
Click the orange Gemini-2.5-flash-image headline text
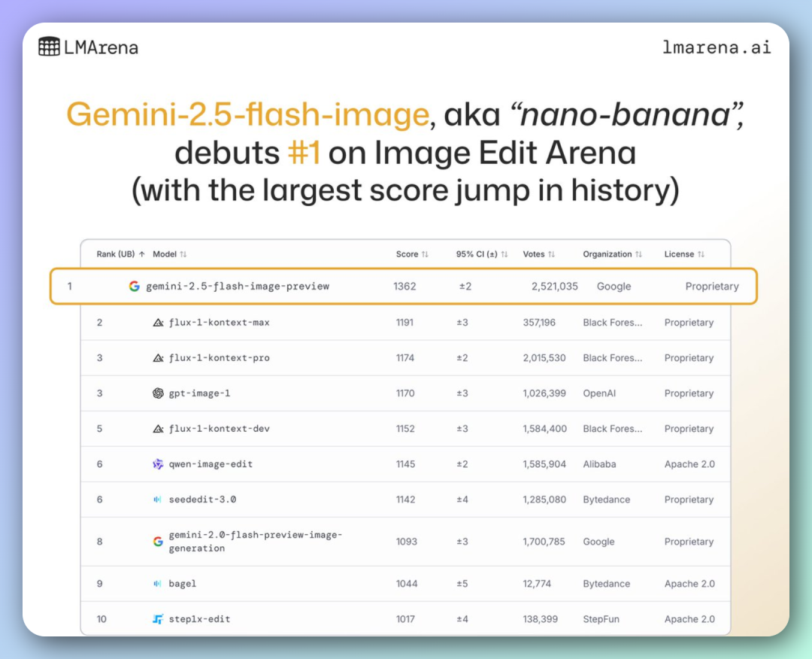(x=247, y=114)
